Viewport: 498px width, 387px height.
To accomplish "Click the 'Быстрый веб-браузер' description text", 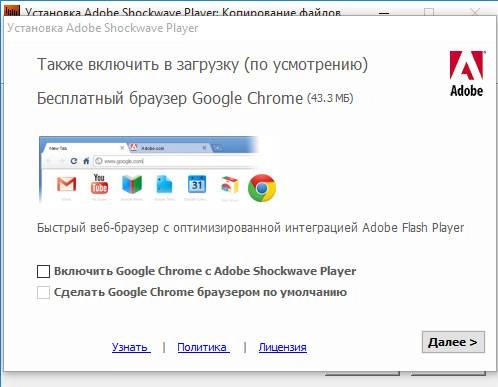I will click(250, 228).
